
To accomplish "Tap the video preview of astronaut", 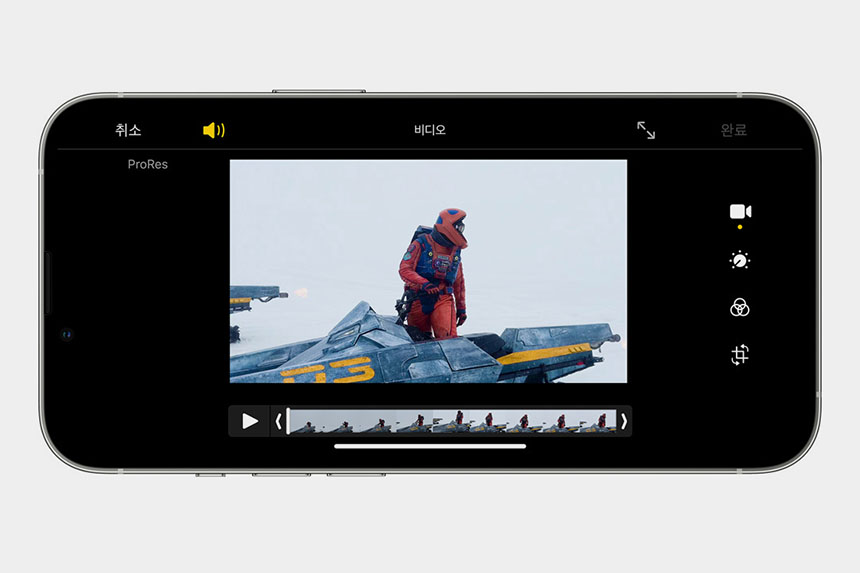I will pos(428,271).
